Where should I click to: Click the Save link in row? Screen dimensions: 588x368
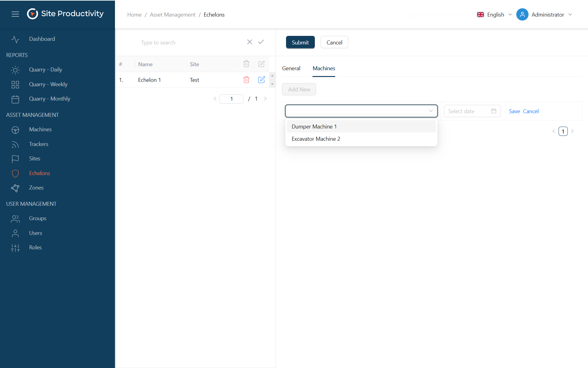tap(514, 111)
